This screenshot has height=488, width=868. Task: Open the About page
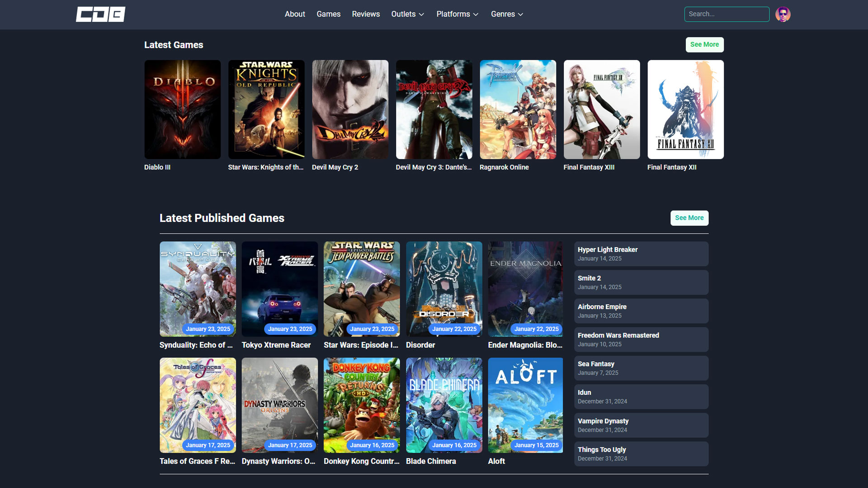[x=295, y=14]
